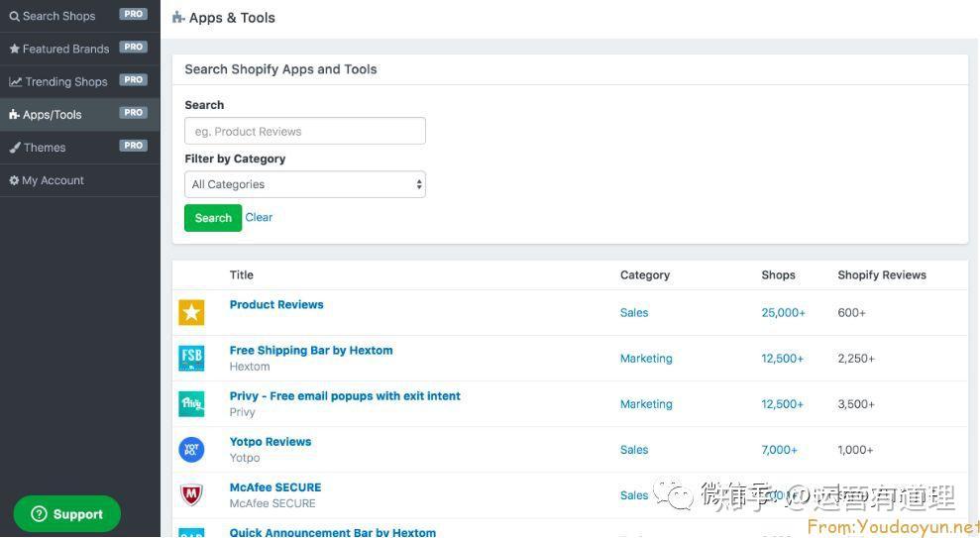
Task: Open Privy - Free email popups link
Action: (x=345, y=396)
